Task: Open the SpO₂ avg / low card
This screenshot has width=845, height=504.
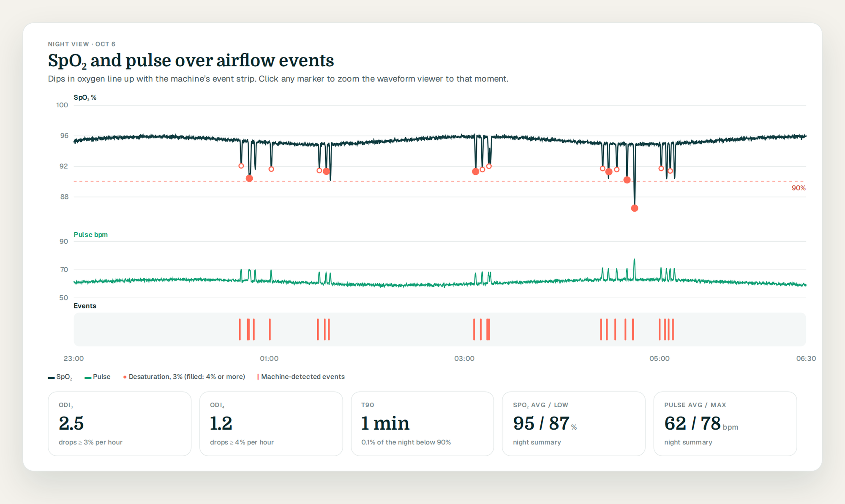Action: [x=574, y=424]
